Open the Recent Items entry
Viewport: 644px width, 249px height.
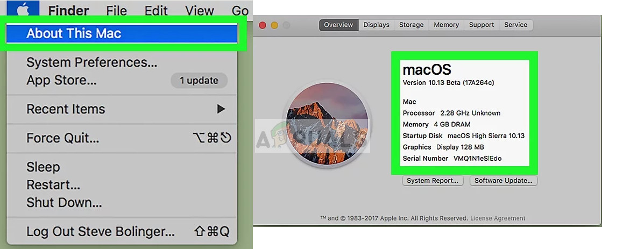tap(122, 109)
